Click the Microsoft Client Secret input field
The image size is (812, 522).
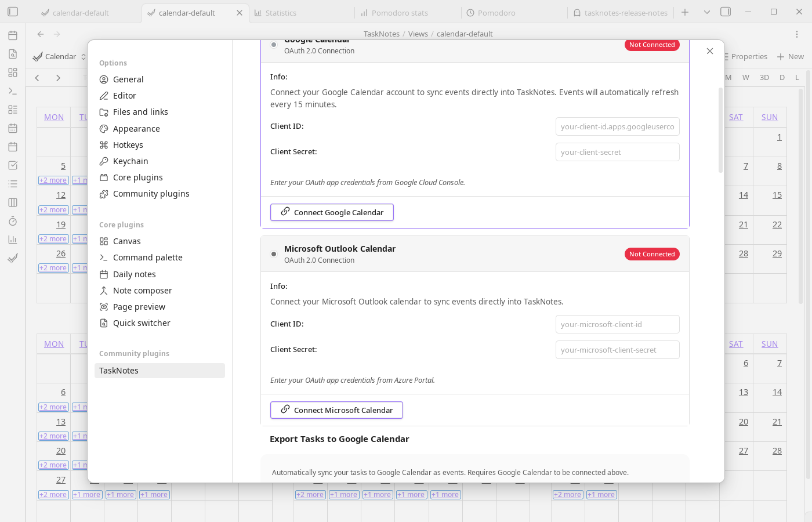click(x=618, y=350)
